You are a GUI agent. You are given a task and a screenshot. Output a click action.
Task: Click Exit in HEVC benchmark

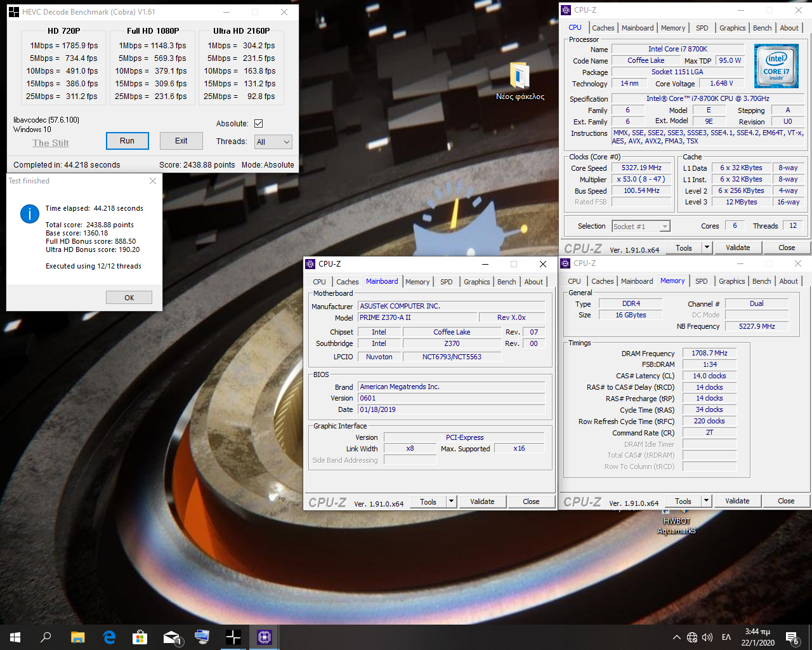point(181,141)
